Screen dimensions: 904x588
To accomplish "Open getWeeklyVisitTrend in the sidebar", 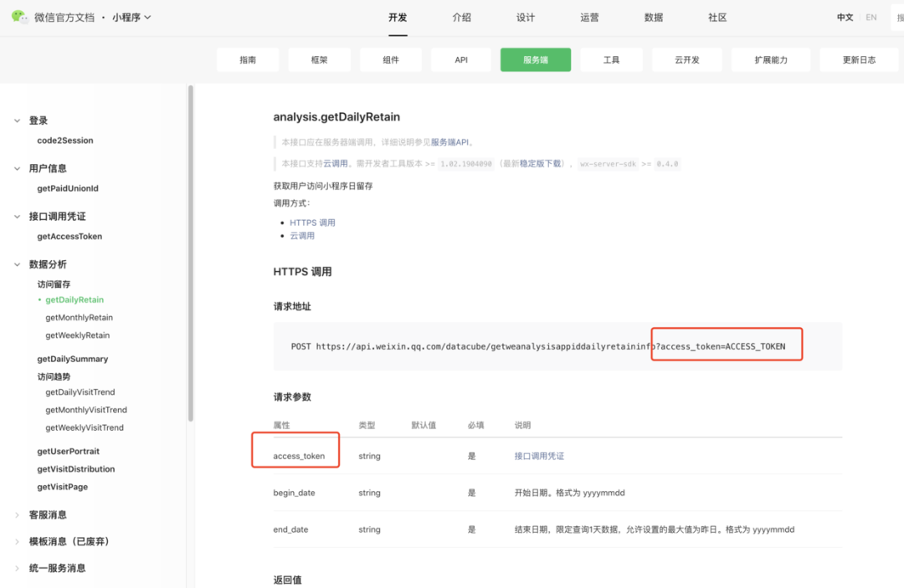I will point(85,428).
